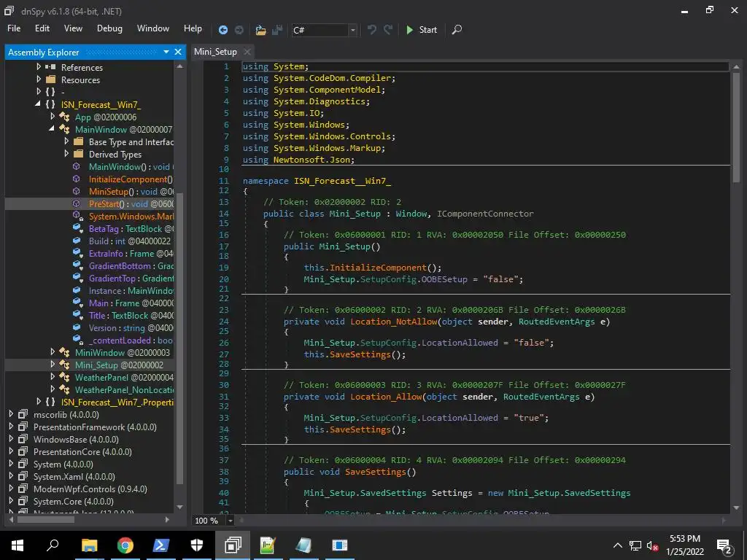The width and height of the screenshot is (747, 560).
Task: Open Google Chrome from the taskbar
Action: [x=125, y=545]
